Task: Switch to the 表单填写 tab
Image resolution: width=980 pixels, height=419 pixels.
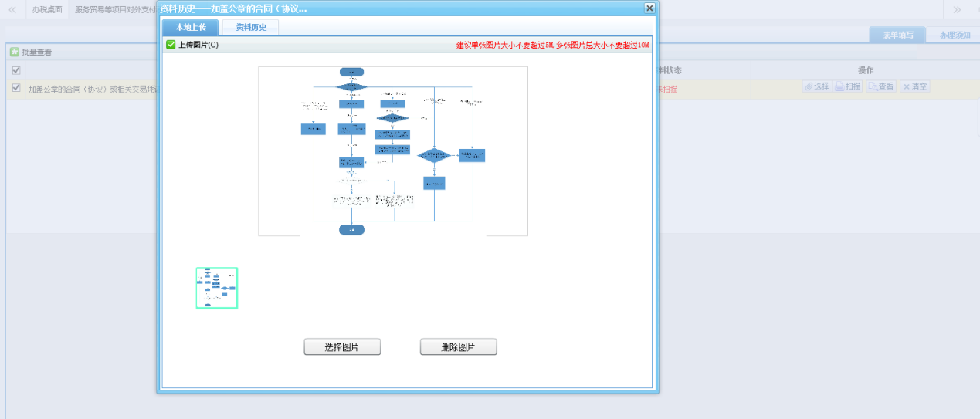Action: tap(897, 35)
